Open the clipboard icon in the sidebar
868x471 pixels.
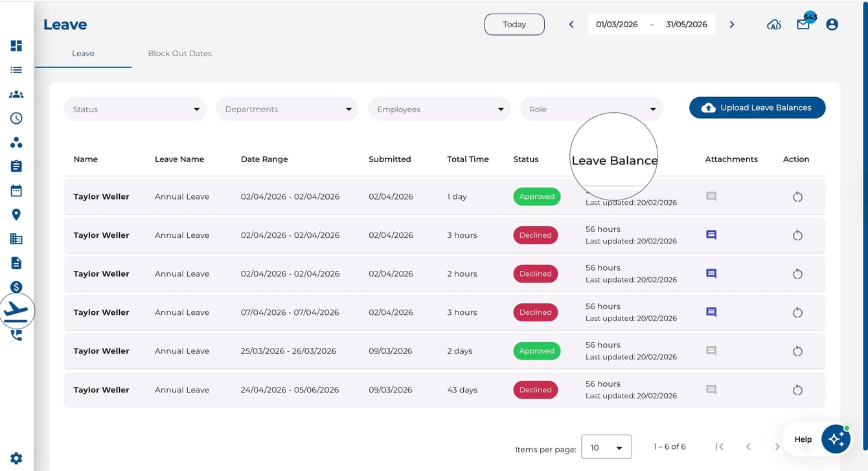coord(16,167)
